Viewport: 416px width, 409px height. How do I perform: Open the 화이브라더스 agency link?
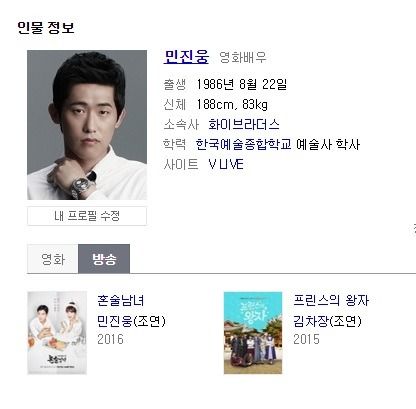(x=244, y=125)
